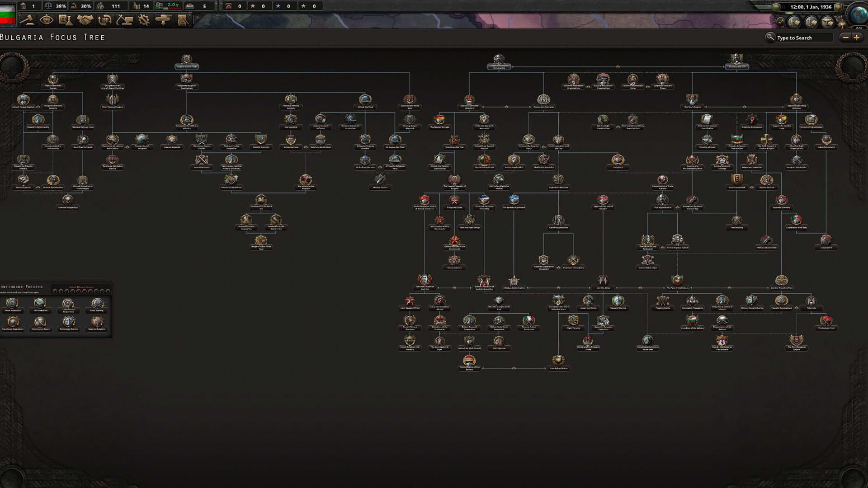Open the Diplomacy handshake icon
868x488 pixels.
pos(85,20)
